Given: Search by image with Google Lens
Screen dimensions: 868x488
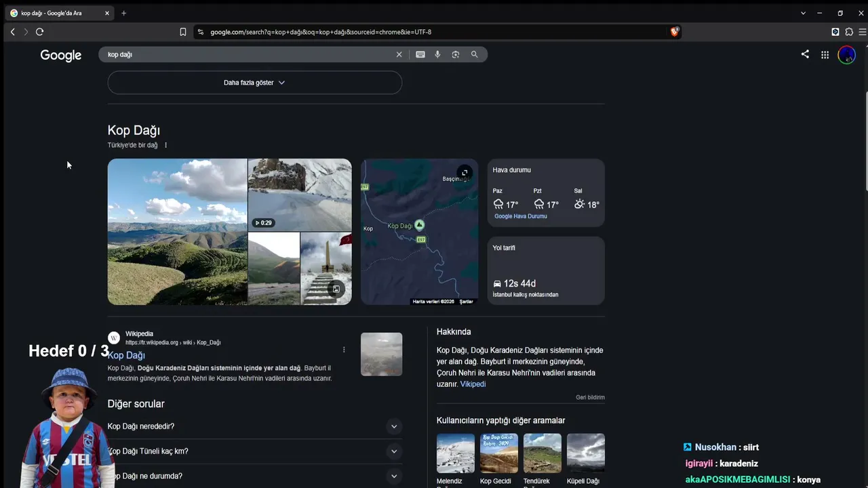Looking at the screenshot, I should (x=456, y=54).
